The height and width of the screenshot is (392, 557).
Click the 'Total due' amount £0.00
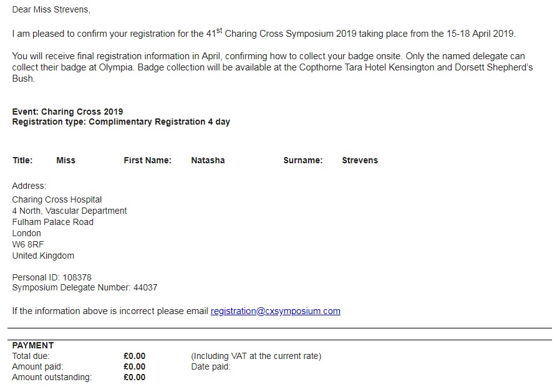click(x=134, y=356)
